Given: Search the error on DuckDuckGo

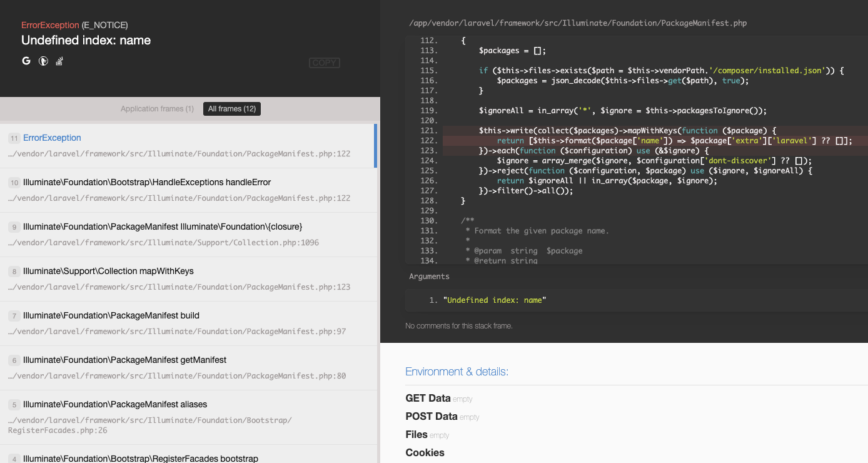Looking at the screenshot, I should pyautogui.click(x=43, y=61).
